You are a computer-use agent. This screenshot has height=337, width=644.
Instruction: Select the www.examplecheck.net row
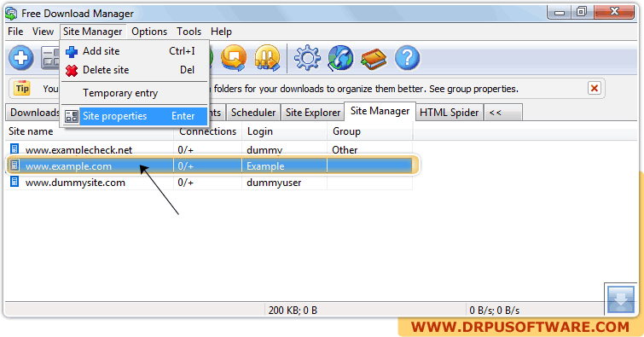pos(209,148)
